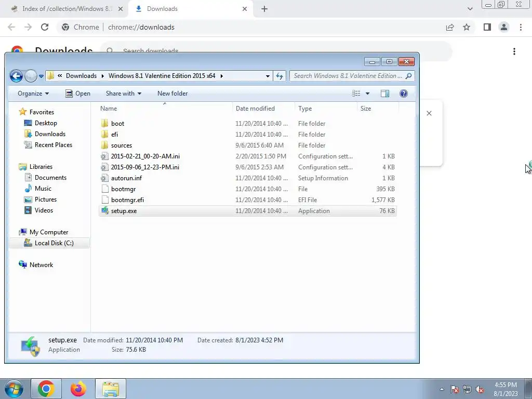
Task: Select the bootmgr.efi file icon
Action: pos(105,199)
